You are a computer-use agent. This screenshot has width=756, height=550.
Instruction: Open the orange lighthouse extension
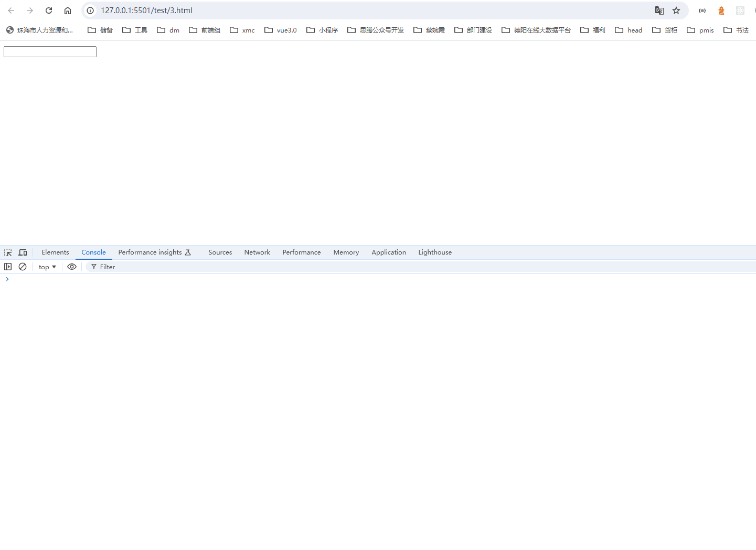[721, 10]
